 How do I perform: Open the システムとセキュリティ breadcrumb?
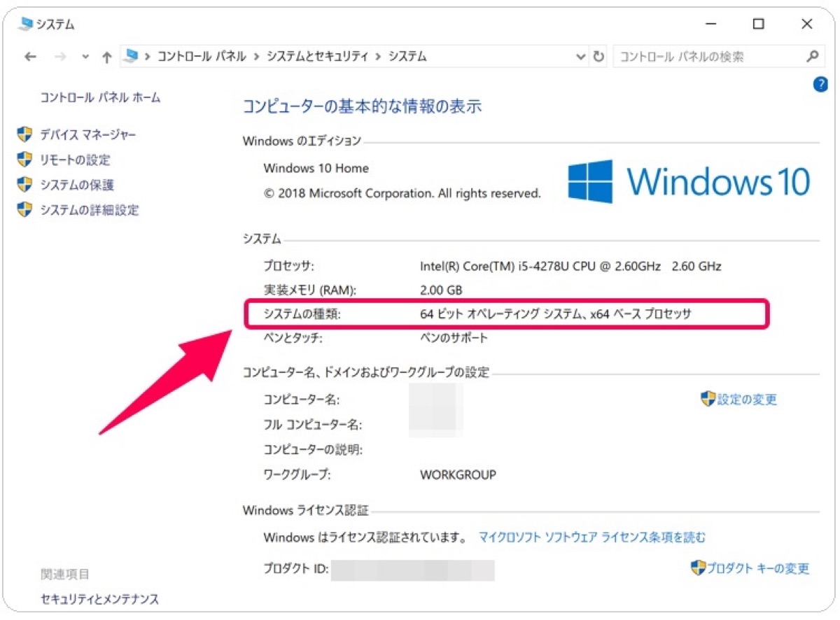[x=317, y=57]
